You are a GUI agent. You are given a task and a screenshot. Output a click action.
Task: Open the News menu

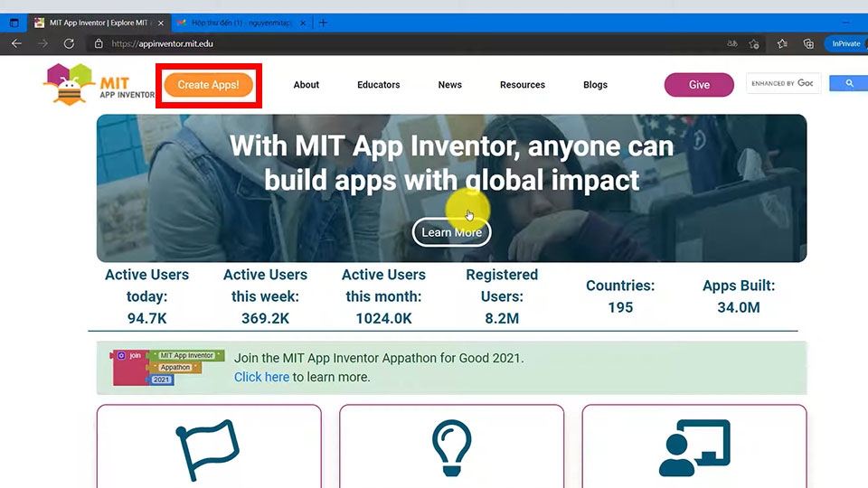(449, 85)
